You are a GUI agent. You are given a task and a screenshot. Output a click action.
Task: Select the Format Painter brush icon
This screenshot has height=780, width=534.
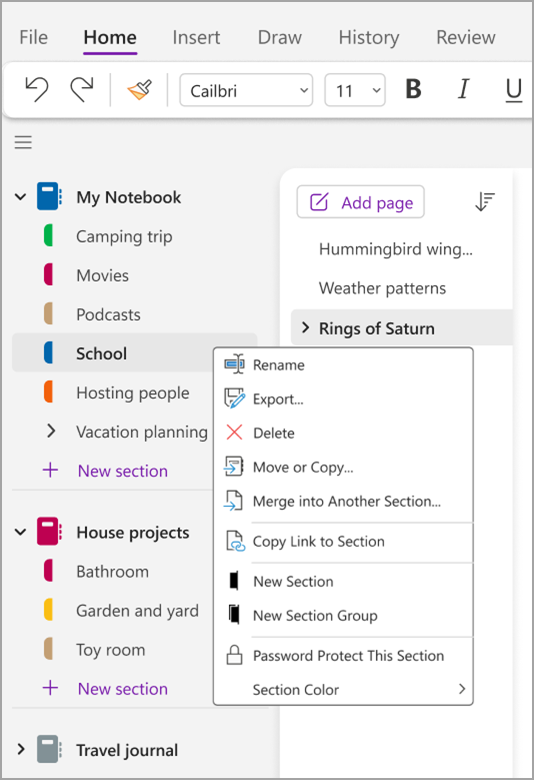(x=139, y=90)
